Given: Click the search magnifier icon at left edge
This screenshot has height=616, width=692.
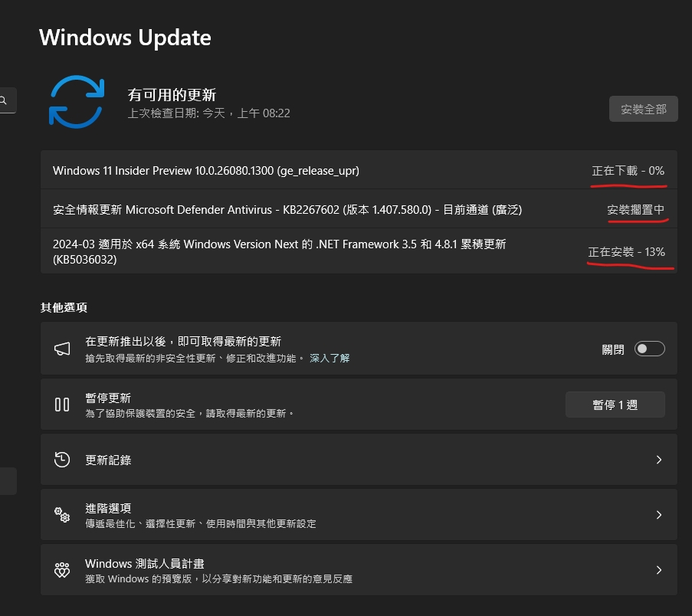Looking at the screenshot, I should tap(4, 100).
